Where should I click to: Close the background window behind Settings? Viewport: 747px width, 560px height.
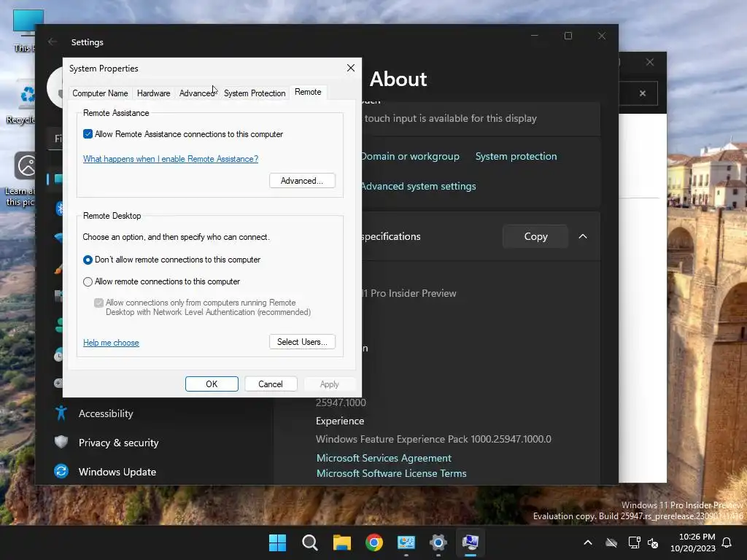pos(650,63)
